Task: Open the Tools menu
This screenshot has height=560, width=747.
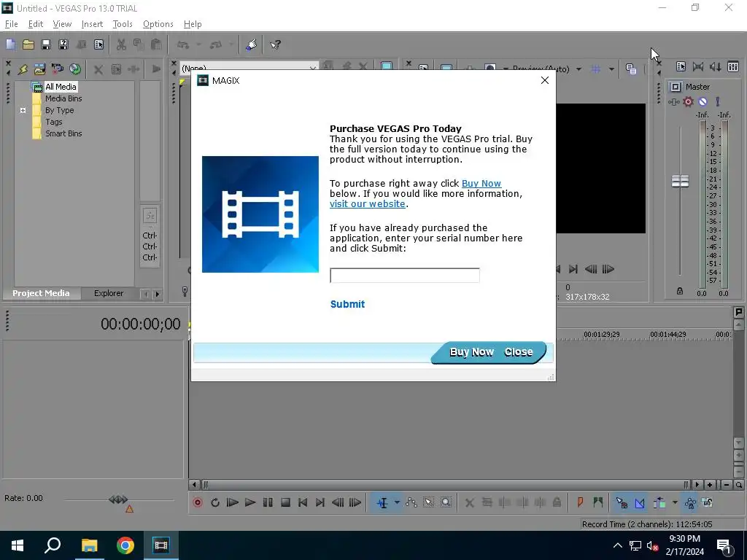Action: tap(123, 24)
